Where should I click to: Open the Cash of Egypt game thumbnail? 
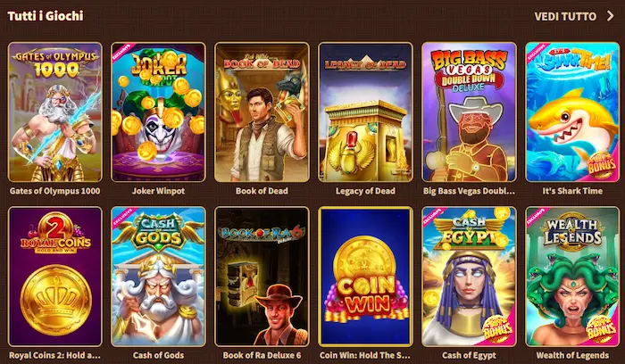pyautogui.click(x=469, y=277)
